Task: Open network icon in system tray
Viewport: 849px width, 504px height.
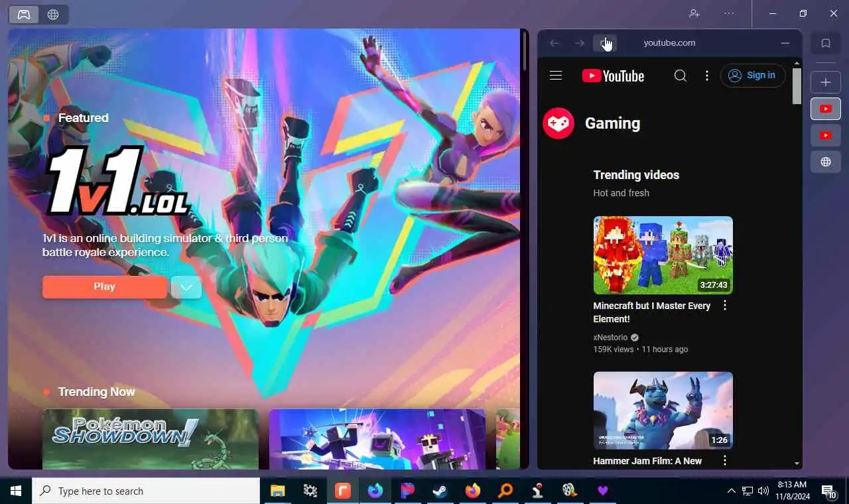Action: (748, 491)
